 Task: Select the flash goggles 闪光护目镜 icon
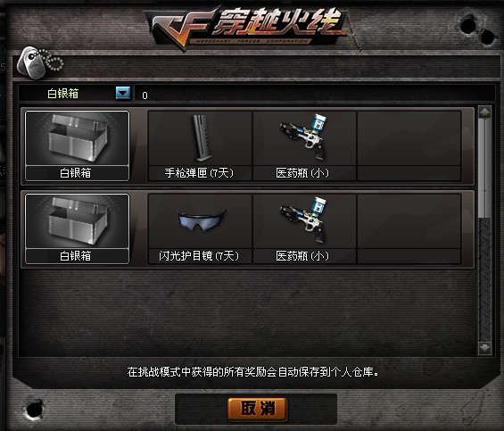tap(200, 221)
